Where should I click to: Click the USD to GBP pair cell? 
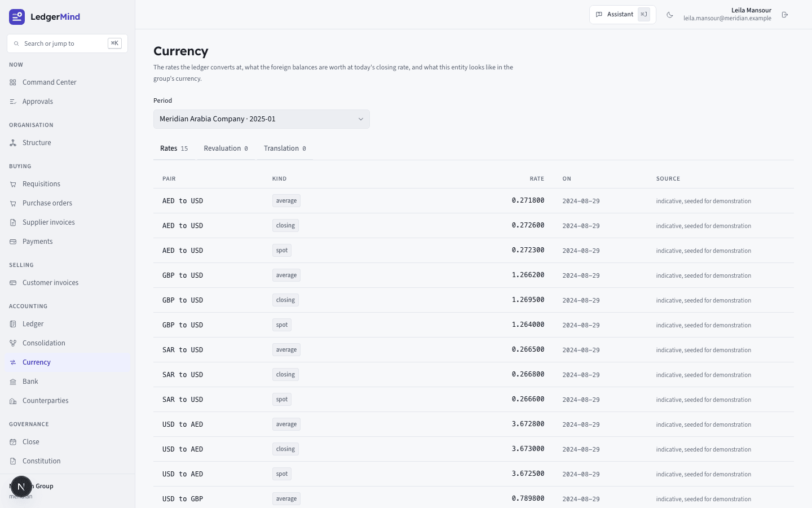click(183, 499)
